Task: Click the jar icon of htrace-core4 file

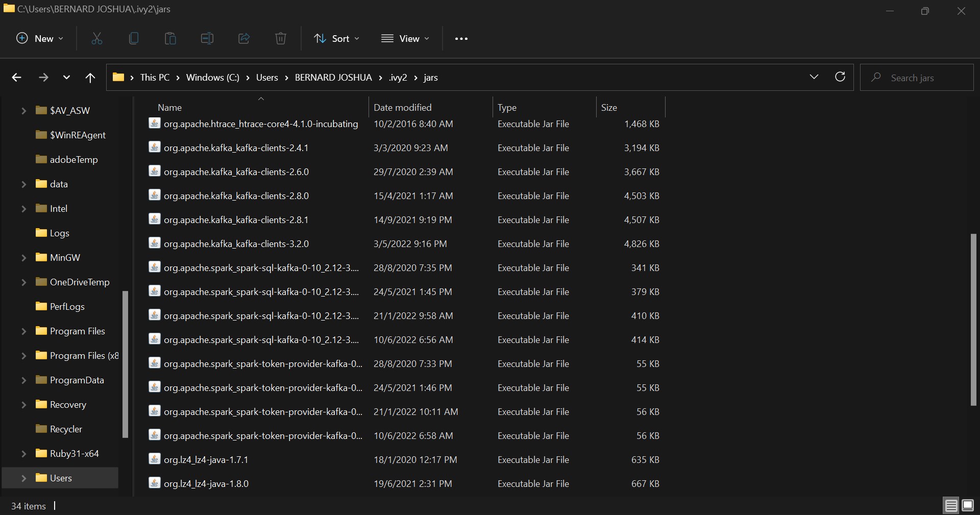Action: (154, 123)
